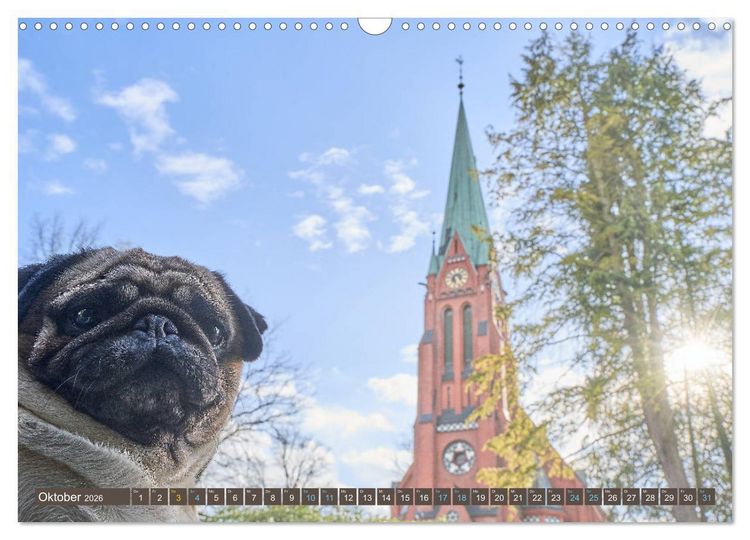Click day 9 in the date row
The width and height of the screenshot is (750, 540).
click(x=291, y=497)
